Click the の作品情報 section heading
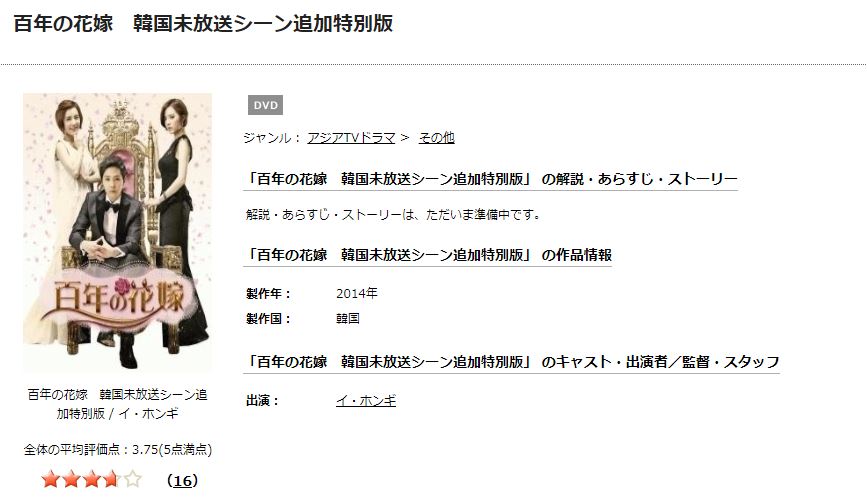Screen dimensions: 867x499 point(428,255)
